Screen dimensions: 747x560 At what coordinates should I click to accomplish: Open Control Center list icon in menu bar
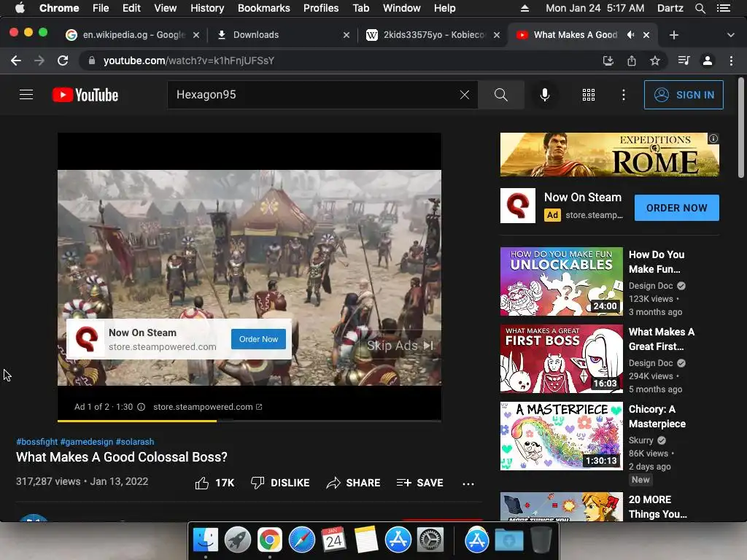[x=723, y=8]
